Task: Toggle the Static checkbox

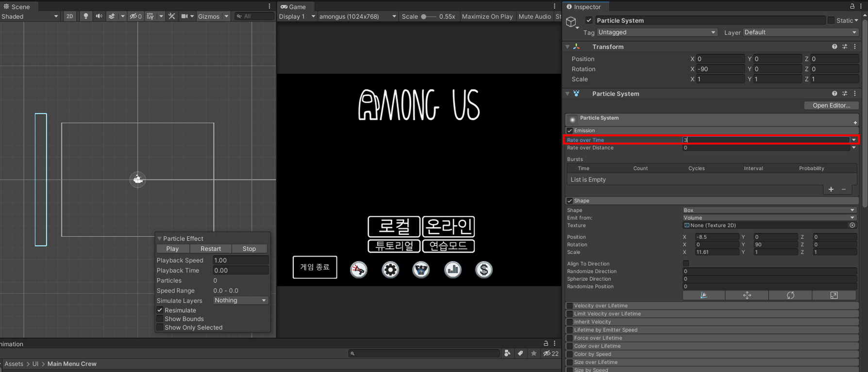Action: tap(831, 20)
